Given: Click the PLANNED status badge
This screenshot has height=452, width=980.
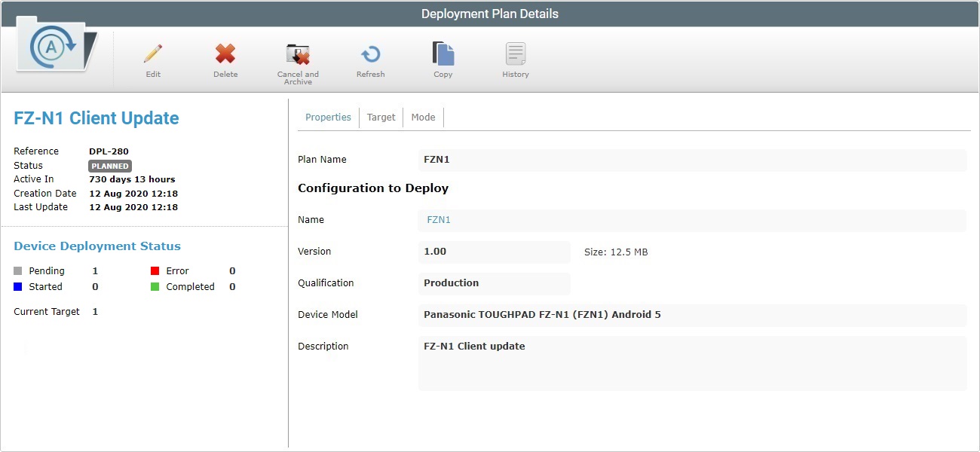Looking at the screenshot, I should click(x=110, y=166).
